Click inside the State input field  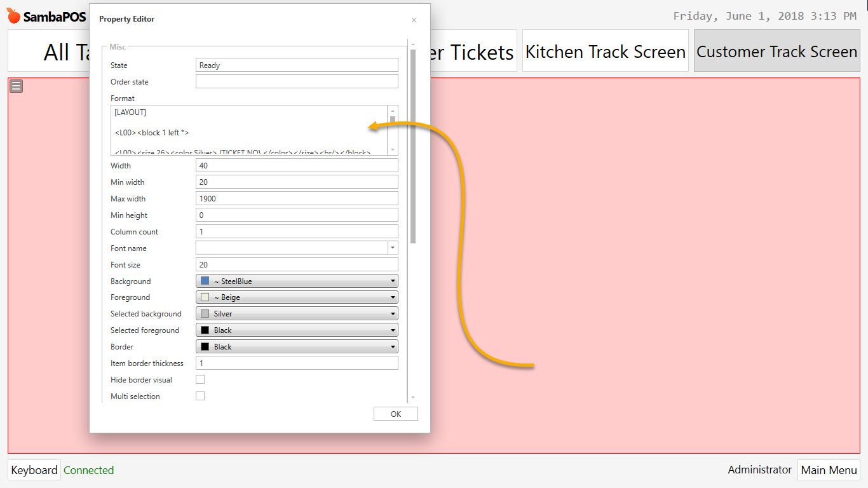tap(296, 64)
